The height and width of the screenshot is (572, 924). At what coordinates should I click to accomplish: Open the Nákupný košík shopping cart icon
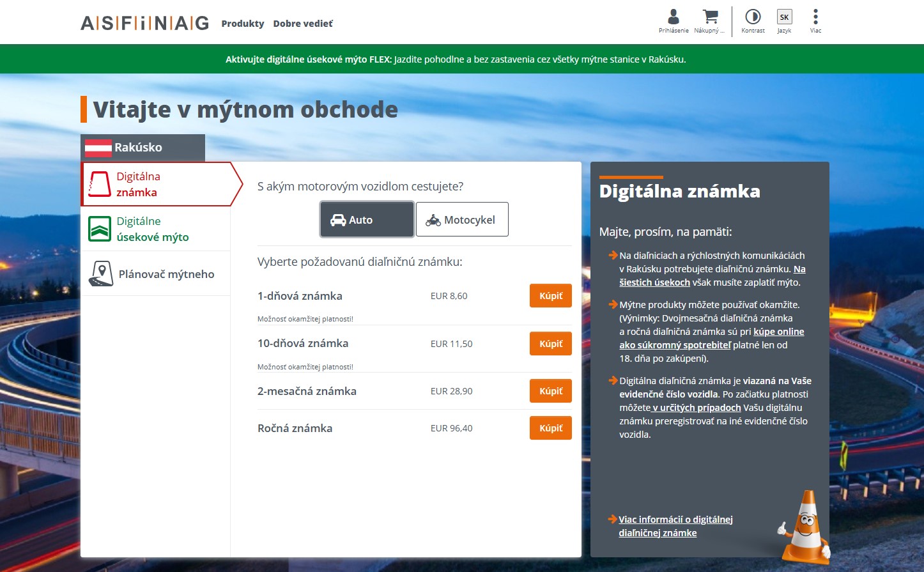711,17
